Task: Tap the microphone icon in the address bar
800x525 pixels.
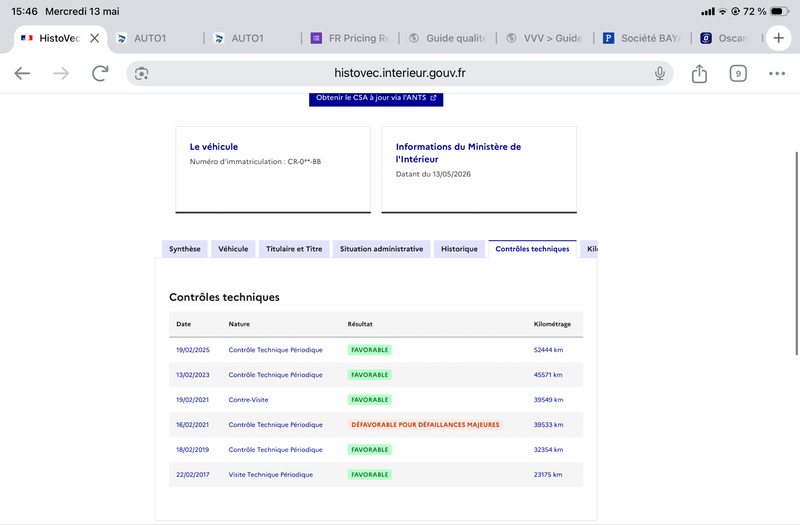Action: coord(660,73)
